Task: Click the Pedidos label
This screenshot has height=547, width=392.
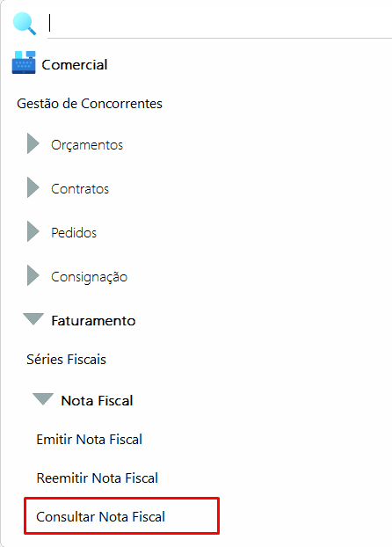Action: coord(74,233)
